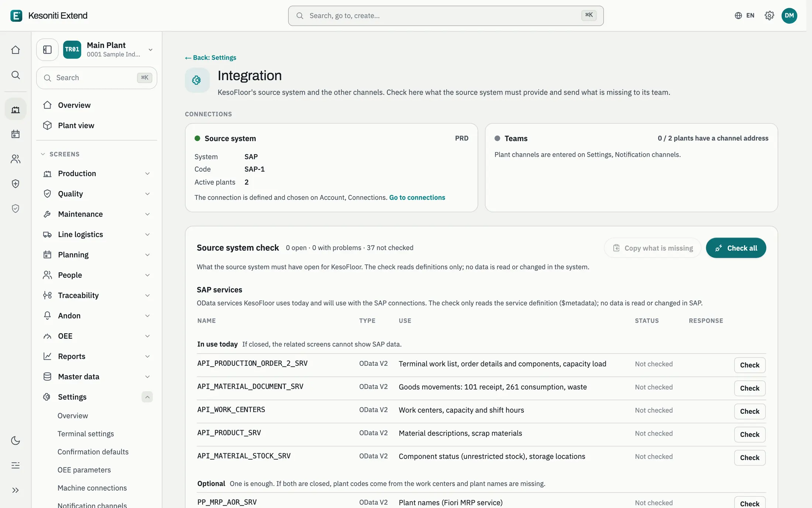This screenshot has height=508, width=812.
Task: Follow the Go to connections link
Action: click(x=417, y=198)
